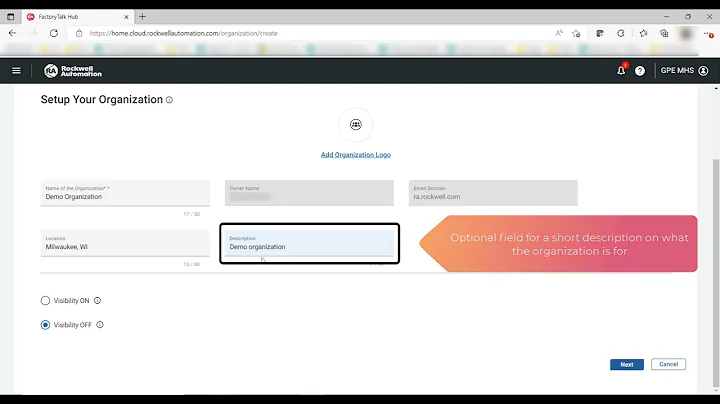
Task: Click the Rockwell Automation logo
Action: tap(73, 71)
